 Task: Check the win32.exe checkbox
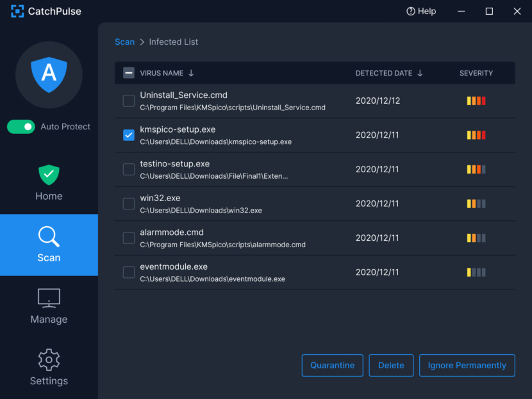129,204
